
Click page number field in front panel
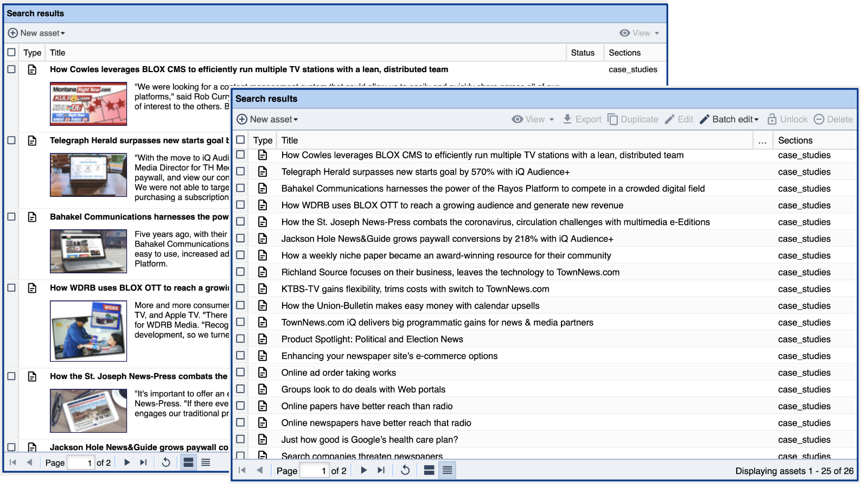(x=315, y=471)
